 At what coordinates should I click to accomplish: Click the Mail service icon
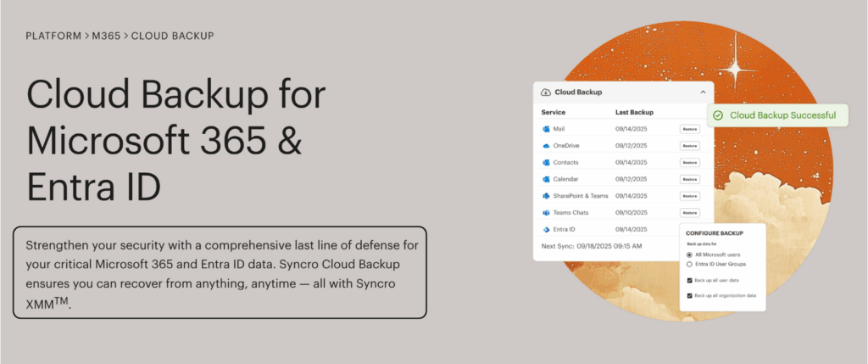pyautogui.click(x=546, y=129)
